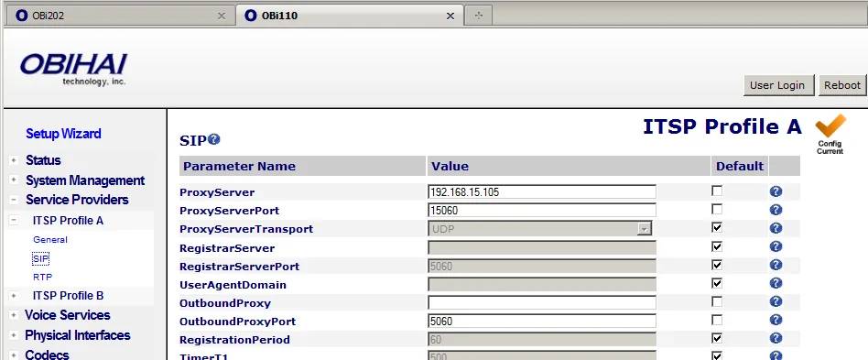Screen dimensions: 868x360
Task: Switch to the OBi110 browser tab
Action: (349, 16)
